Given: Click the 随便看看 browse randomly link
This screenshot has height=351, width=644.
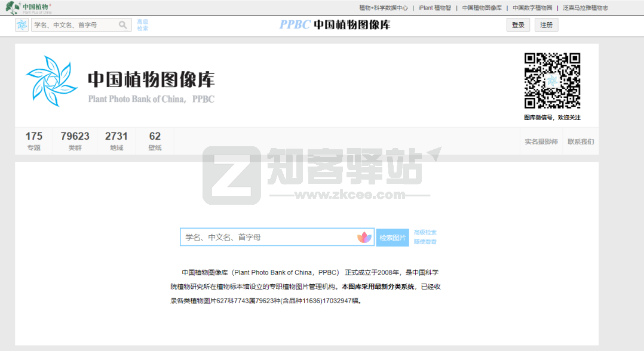Looking at the screenshot, I should 425,241.
